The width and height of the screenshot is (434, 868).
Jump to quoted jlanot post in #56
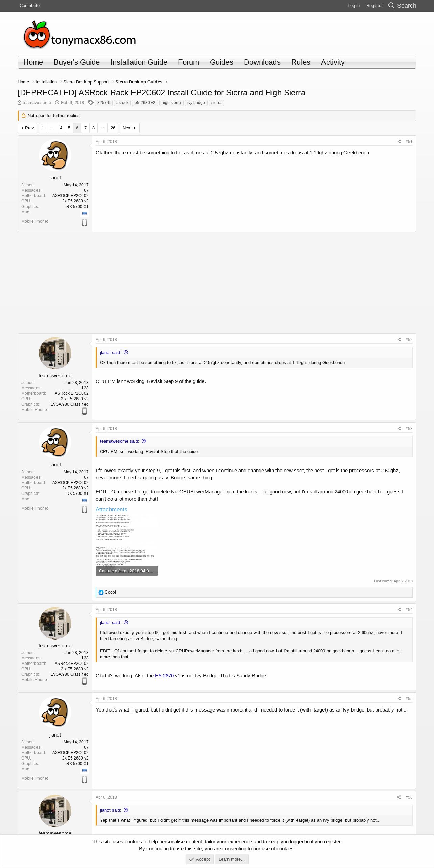(126, 810)
